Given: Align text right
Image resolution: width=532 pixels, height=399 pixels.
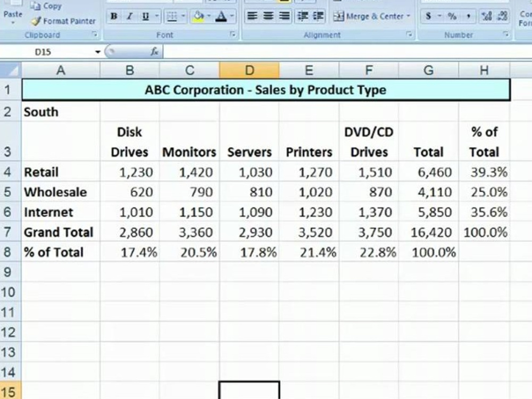Looking at the screenshot, I should [x=284, y=16].
